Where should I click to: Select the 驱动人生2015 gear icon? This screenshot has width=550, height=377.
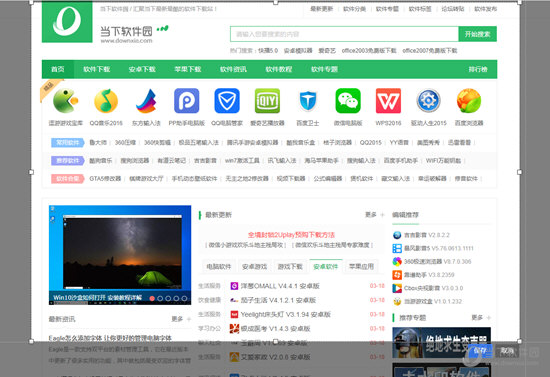[428, 101]
